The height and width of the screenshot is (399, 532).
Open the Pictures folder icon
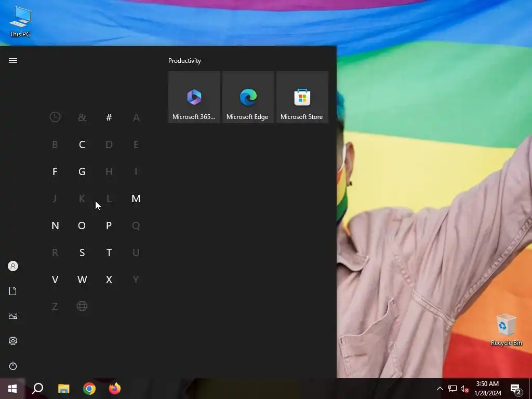tap(13, 316)
